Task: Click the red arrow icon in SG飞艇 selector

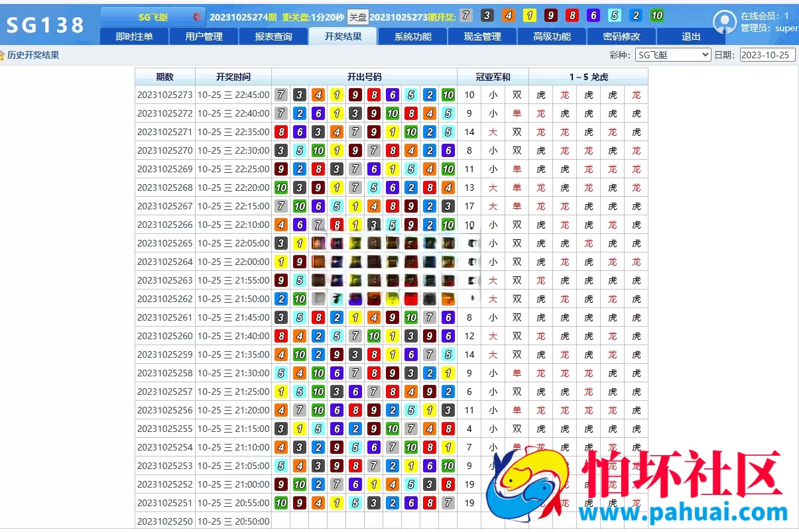Action: 197,17
